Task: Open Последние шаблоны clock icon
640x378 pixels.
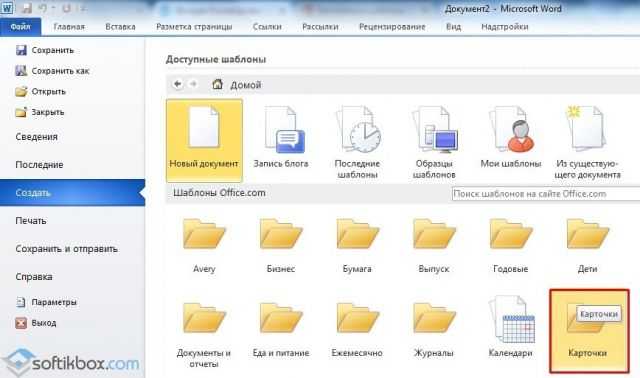Action: click(x=358, y=129)
